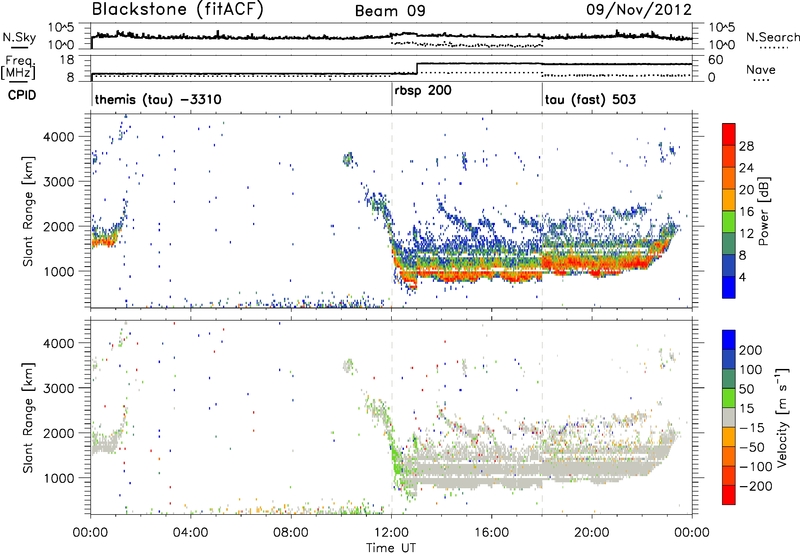Click the 'N.Sky' legend label
800x554 pixels.
click(19, 37)
